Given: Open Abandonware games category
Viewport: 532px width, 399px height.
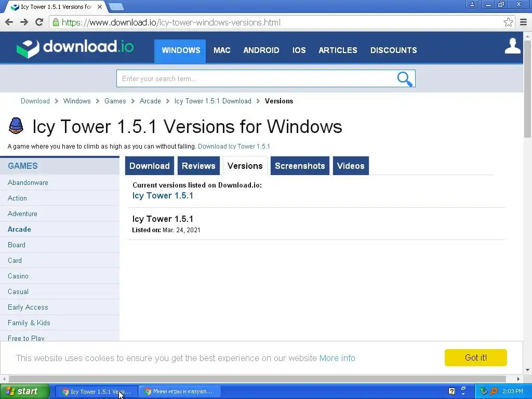Looking at the screenshot, I should (x=28, y=182).
